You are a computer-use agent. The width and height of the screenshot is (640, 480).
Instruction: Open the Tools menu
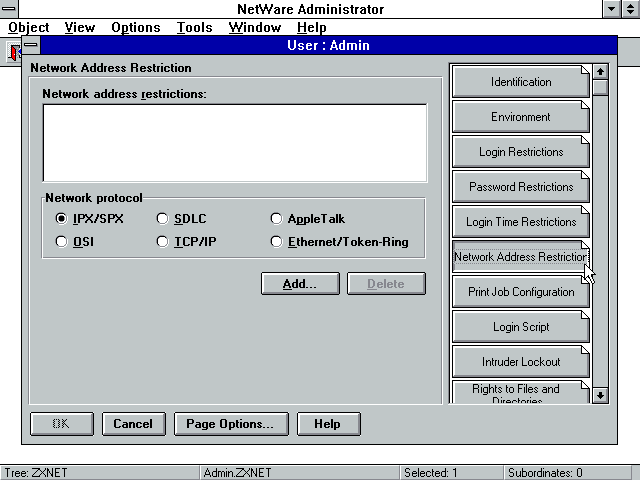coord(195,27)
